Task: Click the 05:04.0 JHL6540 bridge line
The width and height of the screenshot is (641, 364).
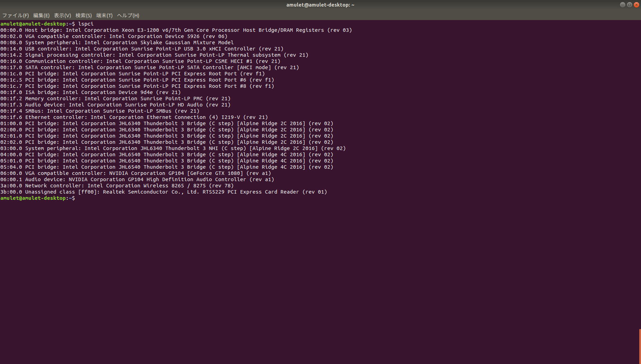Action: 167,167
